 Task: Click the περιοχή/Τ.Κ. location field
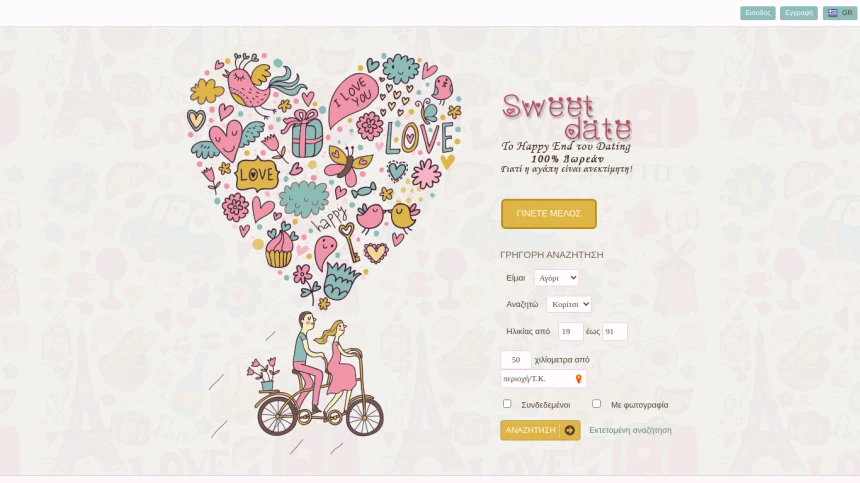click(x=544, y=379)
